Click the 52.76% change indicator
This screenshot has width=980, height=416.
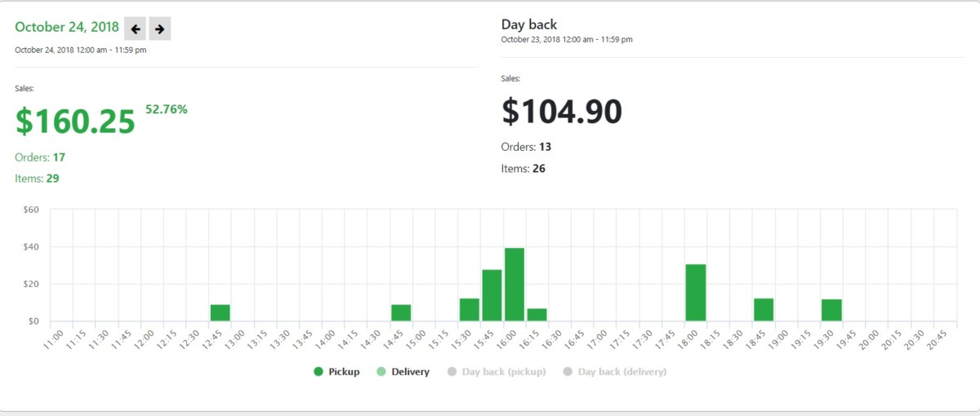pyautogui.click(x=167, y=109)
